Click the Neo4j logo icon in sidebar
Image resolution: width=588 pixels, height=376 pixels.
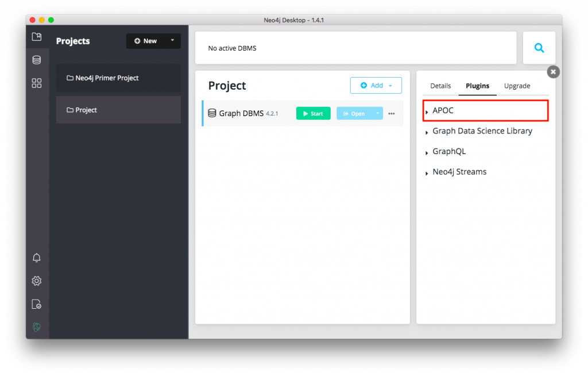tap(37, 327)
